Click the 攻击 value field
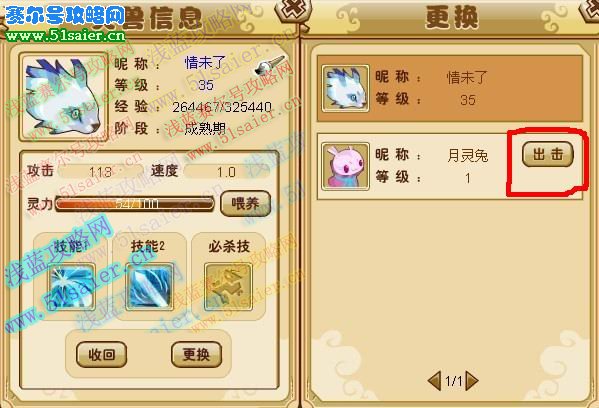The width and height of the screenshot is (599, 408). pyautogui.click(x=101, y=172)
